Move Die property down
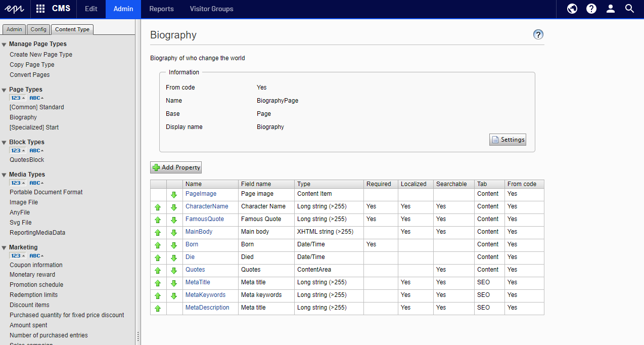644x345 pixels. pyautogui.click(x=174, y=258)
